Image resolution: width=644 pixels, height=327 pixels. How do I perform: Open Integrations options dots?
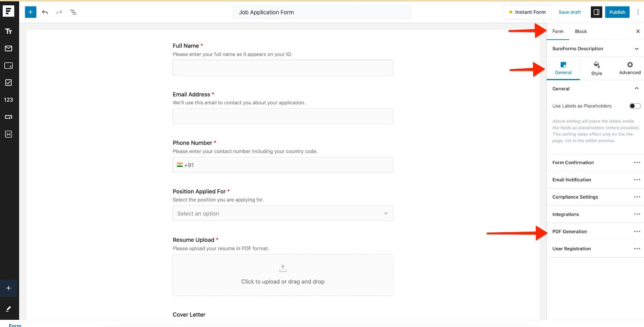point(637,214)
